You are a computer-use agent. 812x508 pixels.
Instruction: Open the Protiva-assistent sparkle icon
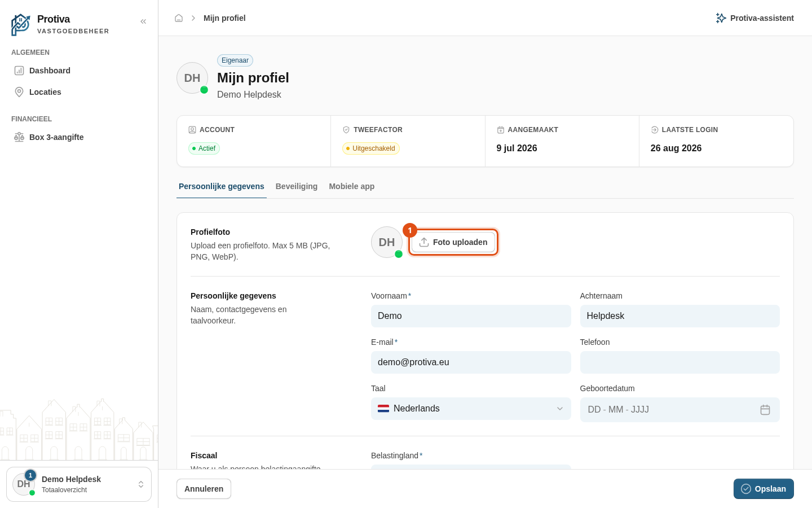pyautogui.click(x=721, y=18)
